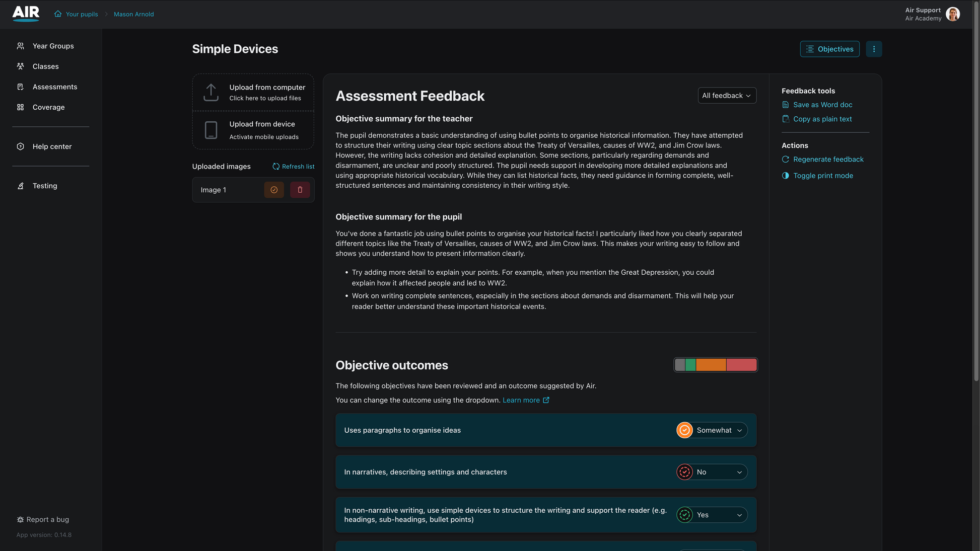Image resolution: width=980 pixels, height=551 pixels.
Task: Click the Simple Devices title
Action: click(x=235, y=49)
